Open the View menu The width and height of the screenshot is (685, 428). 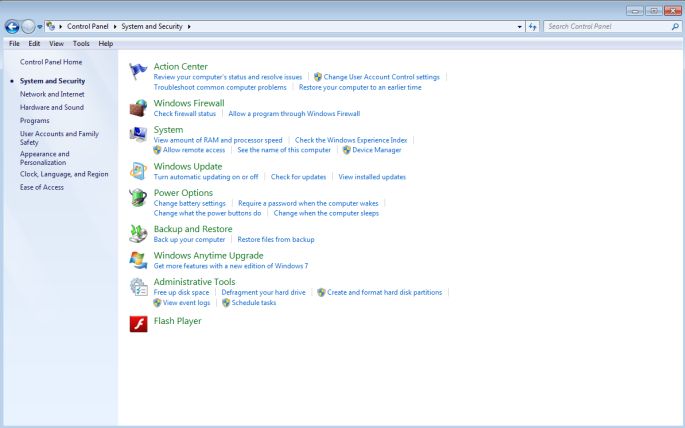pyautogui.click(x=56, y=44)
